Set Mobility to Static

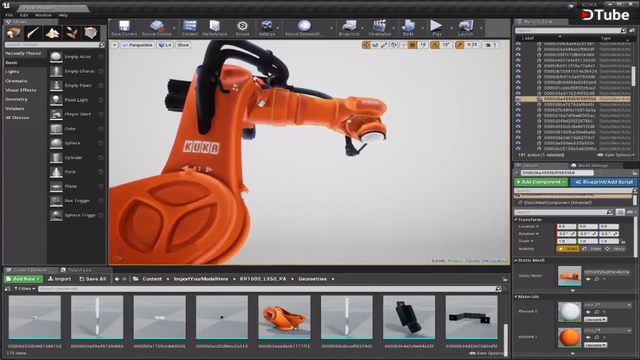(x=568, y=249)
